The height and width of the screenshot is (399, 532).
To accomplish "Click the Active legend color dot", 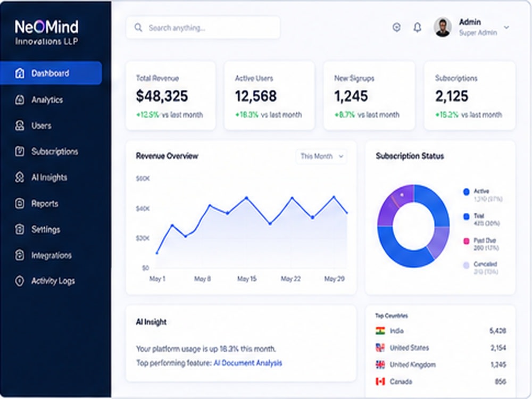I will pos(466,192).
